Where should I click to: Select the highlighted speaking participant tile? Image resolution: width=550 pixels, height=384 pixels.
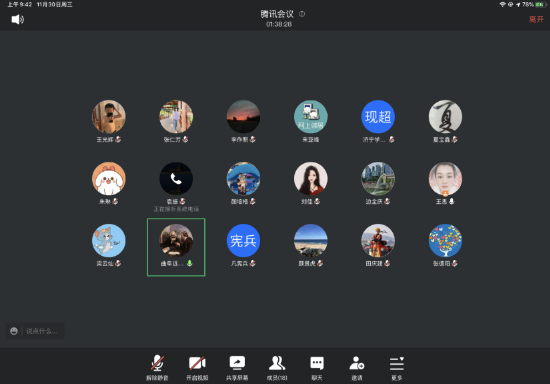[x=176, y=247]
